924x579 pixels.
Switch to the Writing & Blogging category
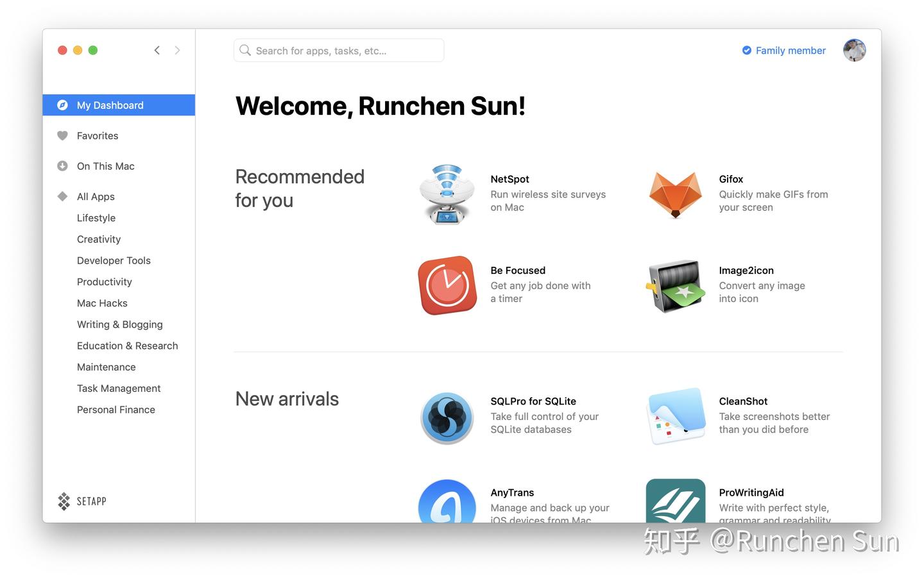(x=119, y=324)
